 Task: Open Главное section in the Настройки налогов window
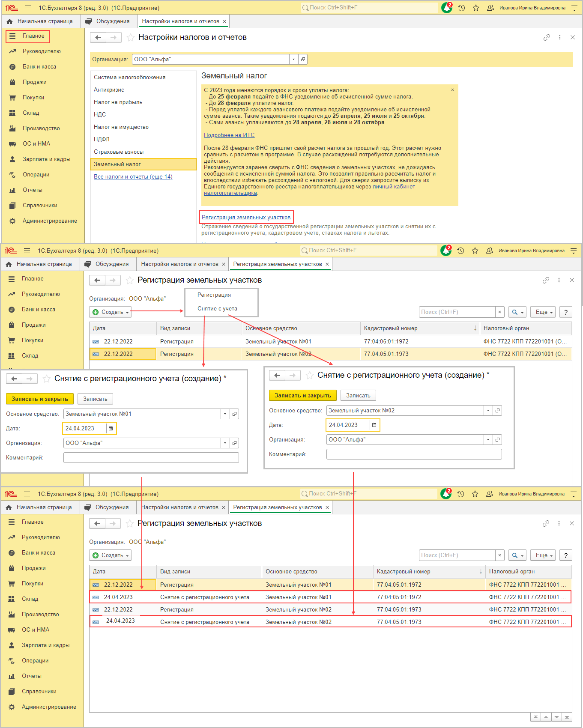point(28,36)
